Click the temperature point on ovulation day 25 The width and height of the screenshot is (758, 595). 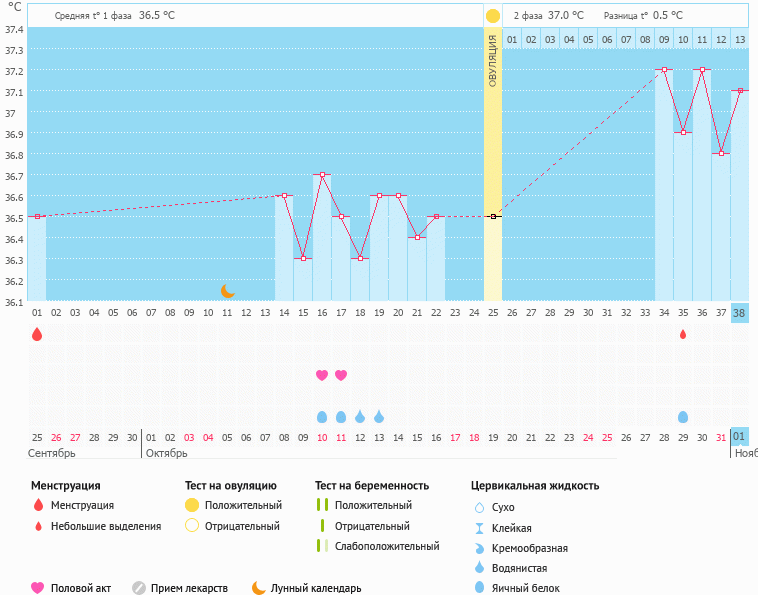(x=493, y=216)
